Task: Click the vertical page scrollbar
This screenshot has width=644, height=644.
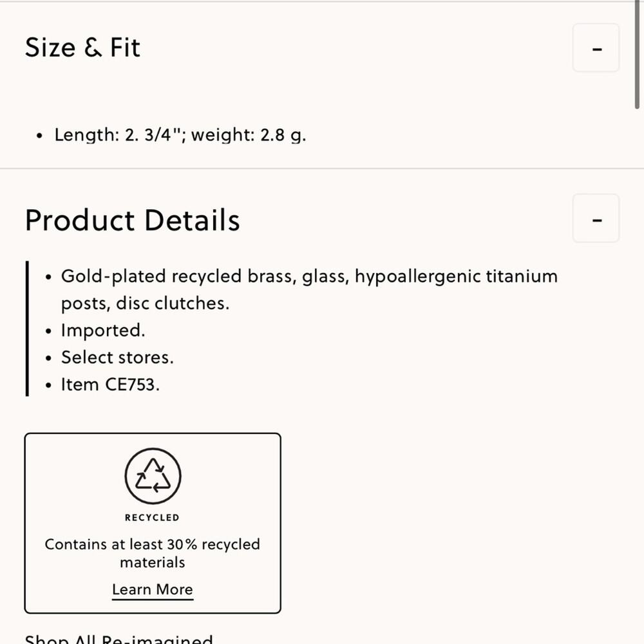Action: click(x=637, y=54)
